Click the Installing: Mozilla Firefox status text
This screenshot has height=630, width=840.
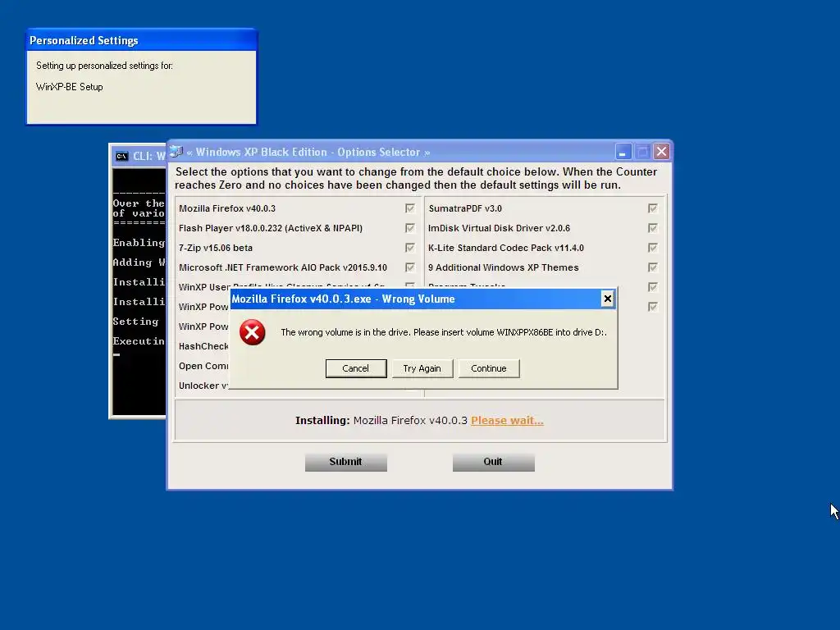coord(381,421)
